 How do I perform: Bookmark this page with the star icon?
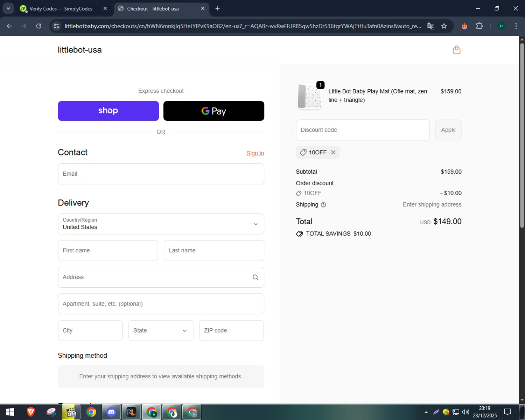coord(444,26)
